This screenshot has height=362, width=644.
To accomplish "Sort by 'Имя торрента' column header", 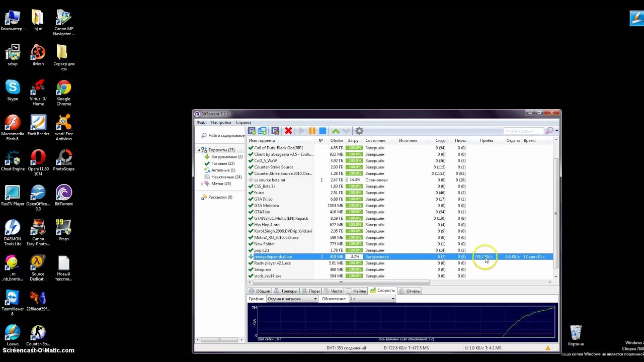I will (282, 140).
